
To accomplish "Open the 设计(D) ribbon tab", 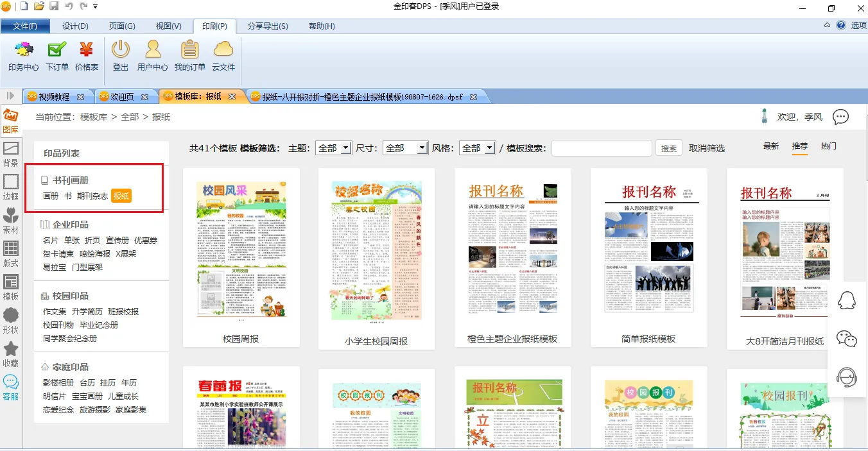I will (75, 26).
